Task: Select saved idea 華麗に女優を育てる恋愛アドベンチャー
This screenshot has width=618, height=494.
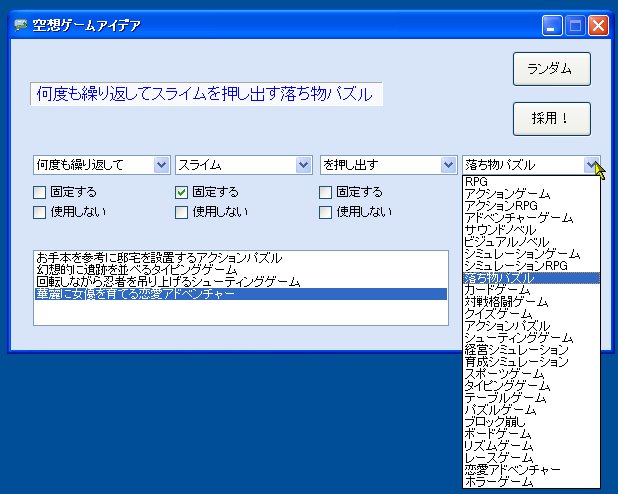Action: point(241,294)
